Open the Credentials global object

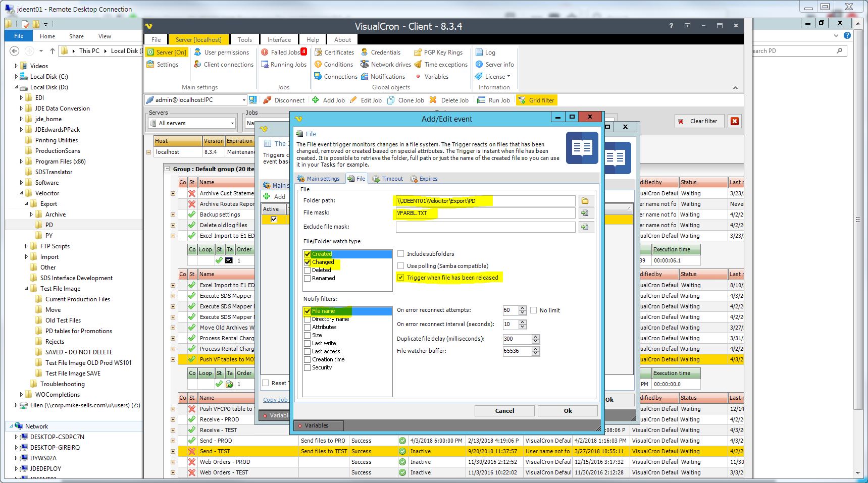381,52
